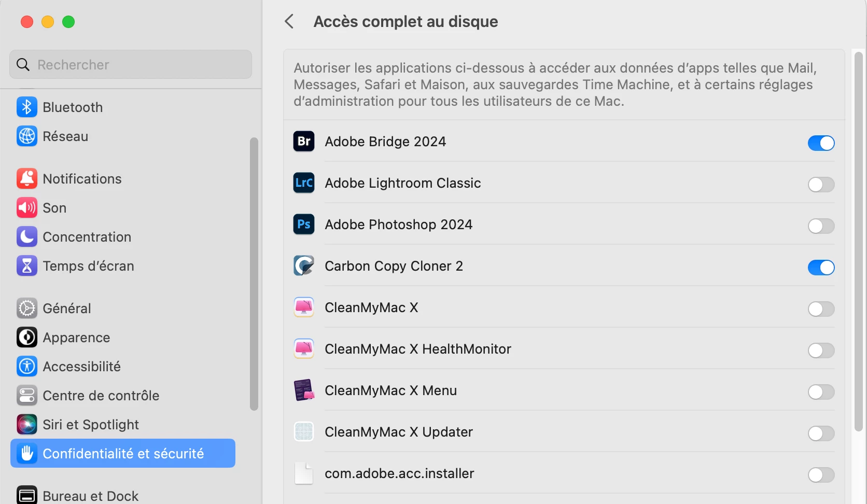
Task: Select the Carbon Copy Cloner 2 text
Action: (394, 266)
